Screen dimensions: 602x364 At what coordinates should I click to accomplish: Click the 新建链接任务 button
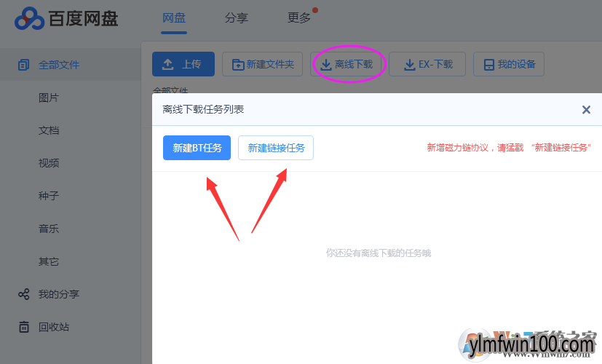coord(276,148)
